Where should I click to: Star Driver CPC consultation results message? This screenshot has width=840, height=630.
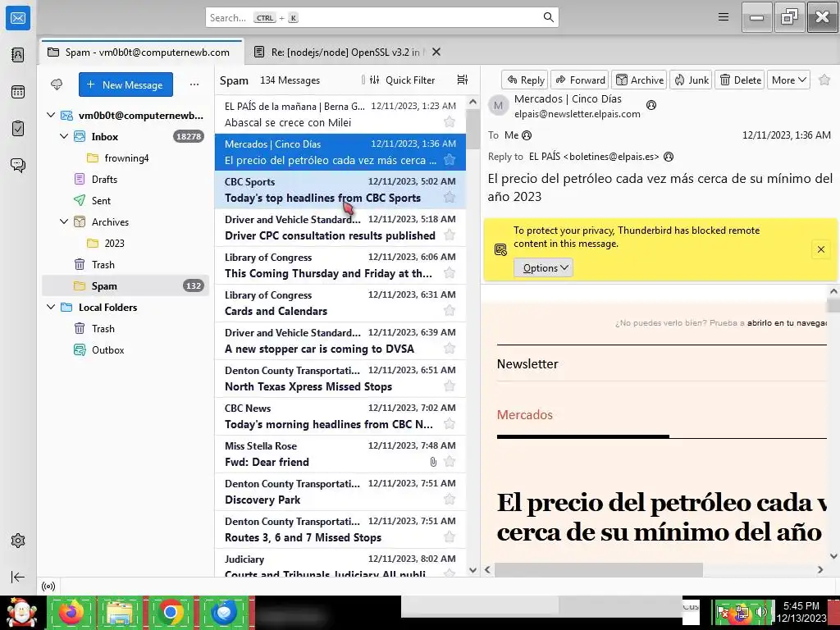click(450, 235)
